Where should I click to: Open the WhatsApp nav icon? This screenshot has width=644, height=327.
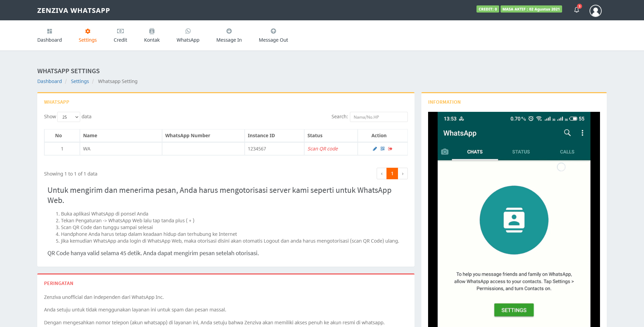[188, 31]
